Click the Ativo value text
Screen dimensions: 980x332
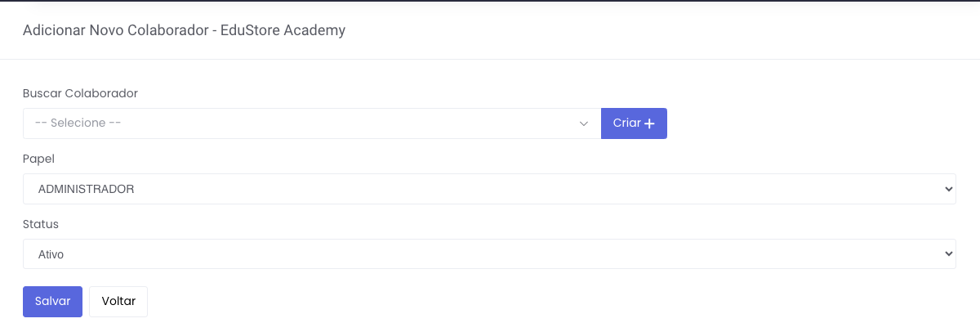51,254
